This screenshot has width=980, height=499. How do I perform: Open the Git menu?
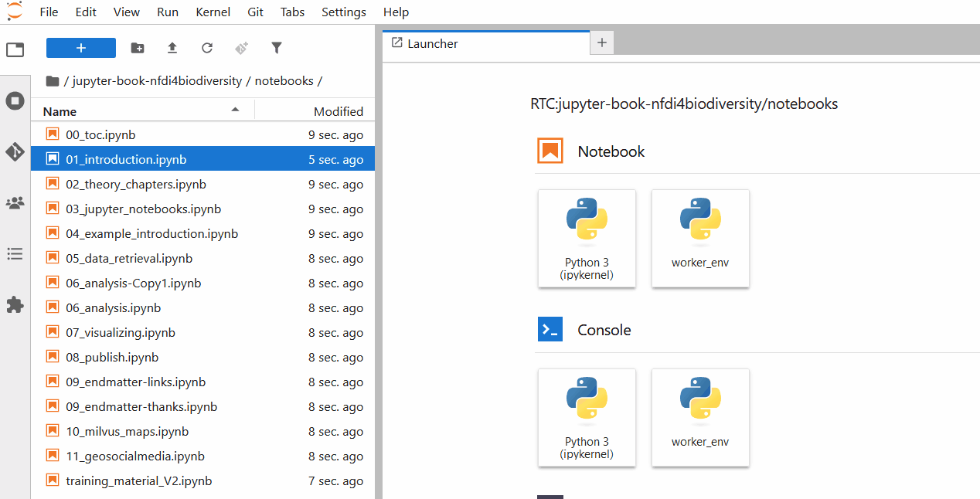pos(255,12)
